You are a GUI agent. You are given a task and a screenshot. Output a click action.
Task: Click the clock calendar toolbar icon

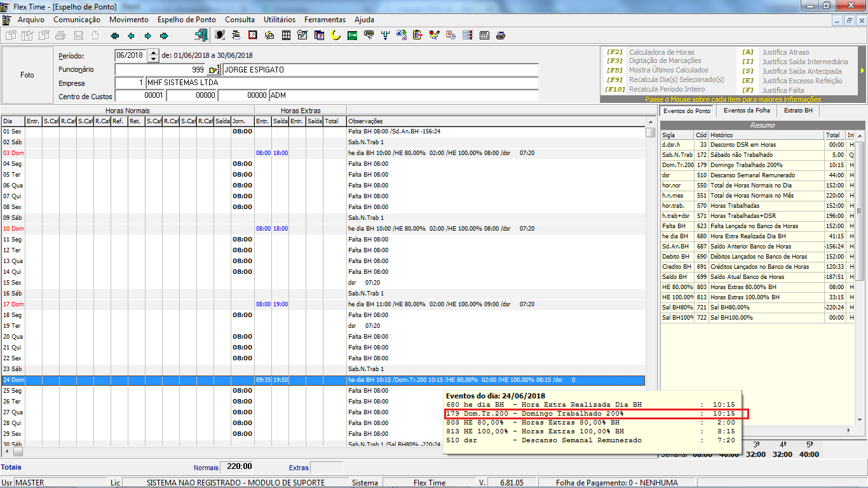(x=451, y=36)
